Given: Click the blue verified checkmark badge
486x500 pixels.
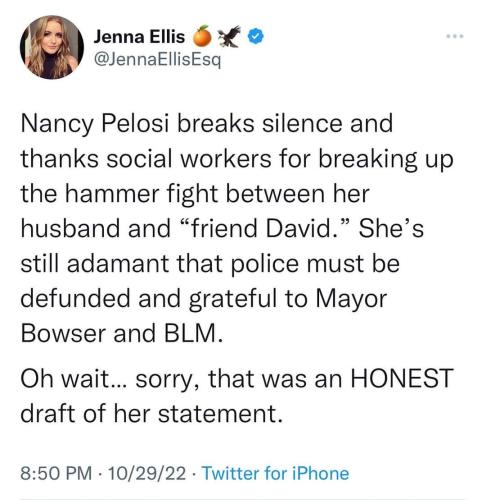Looking at the screenshot, I should [x=256, y=36].
